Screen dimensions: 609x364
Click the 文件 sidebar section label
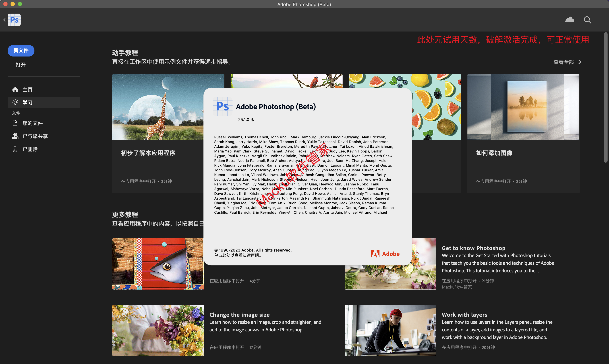click(x=16, y=113)
